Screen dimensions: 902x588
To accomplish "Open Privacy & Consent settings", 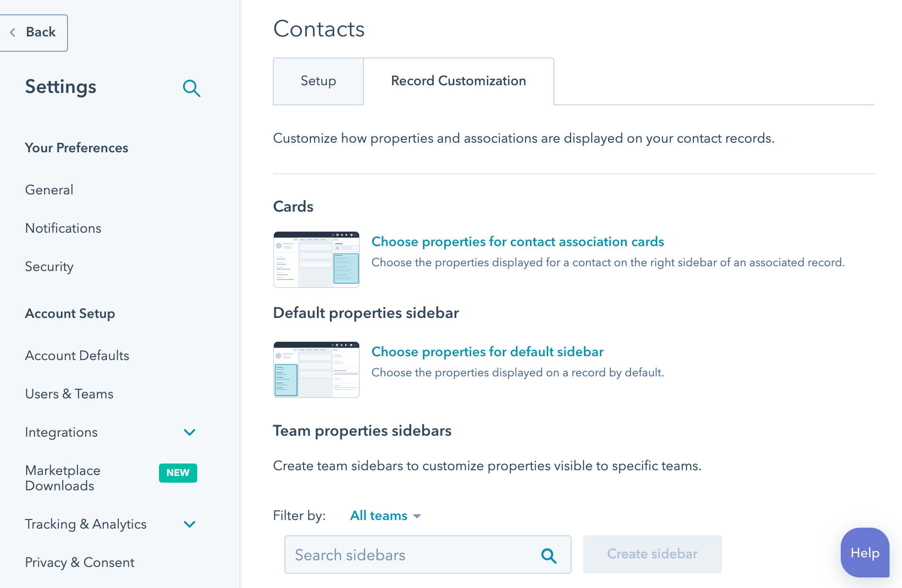I will (79, 562).
